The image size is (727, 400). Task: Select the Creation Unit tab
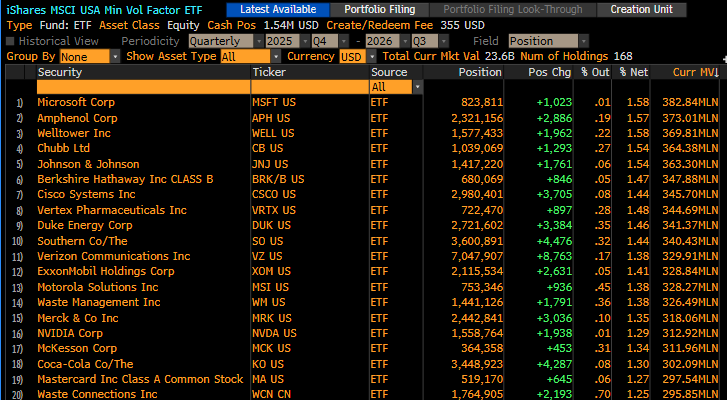[x=642, y=10]
